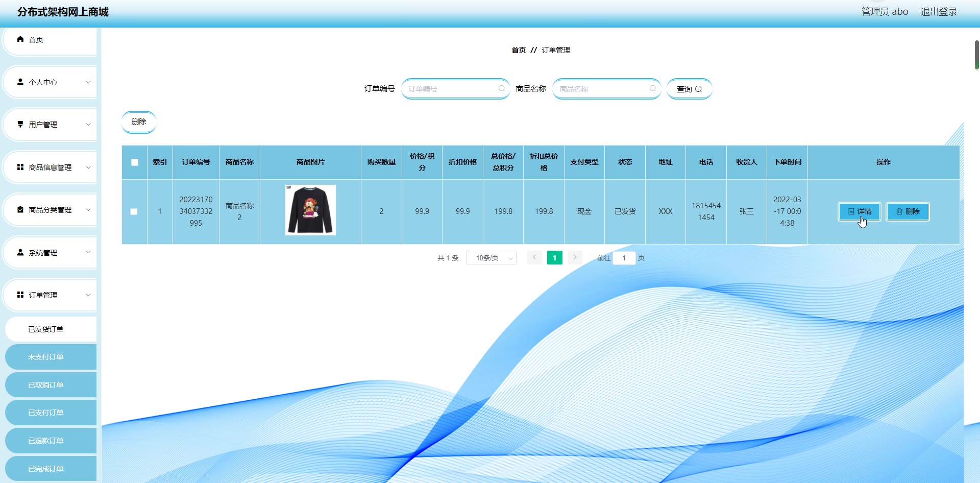Screen dimensions: 980x483
Task: Open the 已支付订单 submenu item
Action: click(51, 413)
